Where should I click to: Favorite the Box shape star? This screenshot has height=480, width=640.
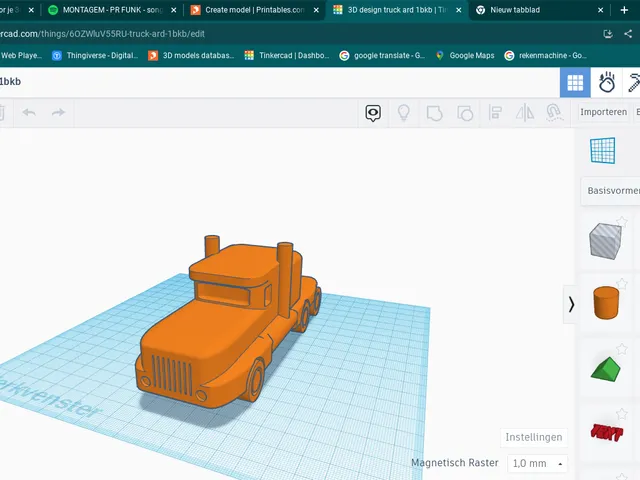coord(622,222)
